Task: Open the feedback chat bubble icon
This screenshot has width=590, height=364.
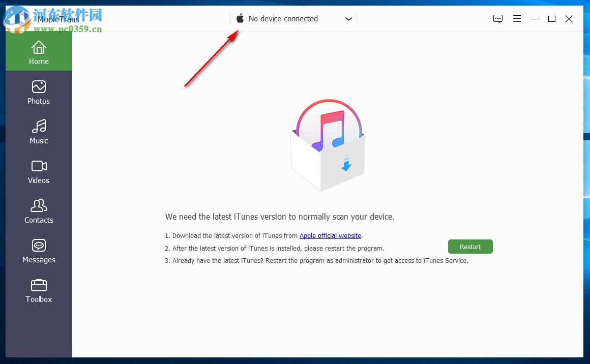Action: tap(498, 19)
